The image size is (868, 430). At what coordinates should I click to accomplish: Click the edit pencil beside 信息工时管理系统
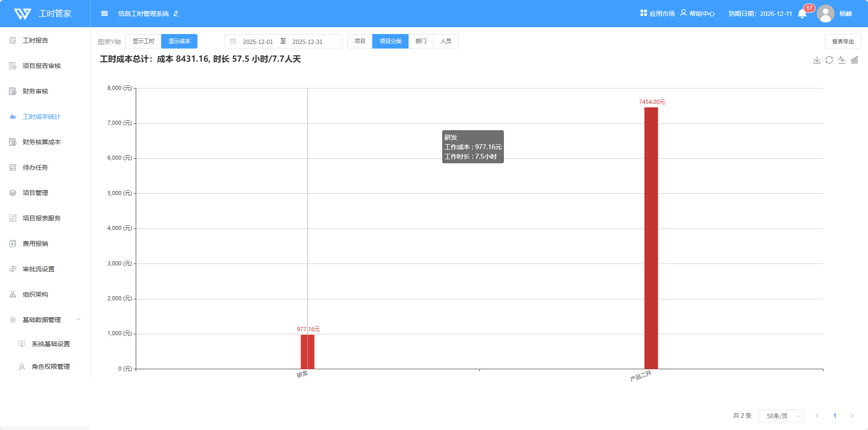[176, 14]
